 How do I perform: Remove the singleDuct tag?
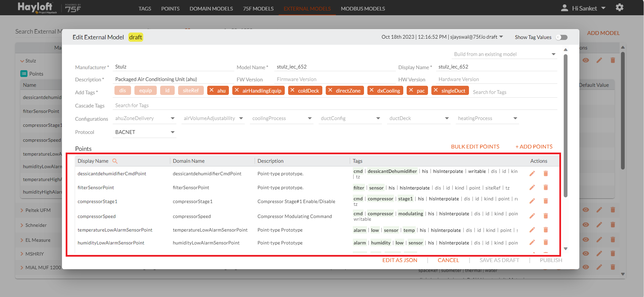coord(436,90)
